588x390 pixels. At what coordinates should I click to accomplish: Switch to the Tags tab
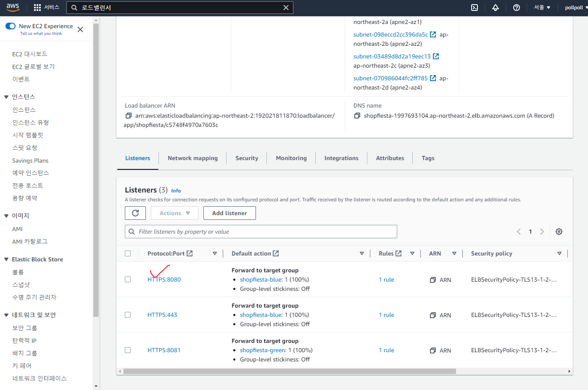[x=428, y=158]
